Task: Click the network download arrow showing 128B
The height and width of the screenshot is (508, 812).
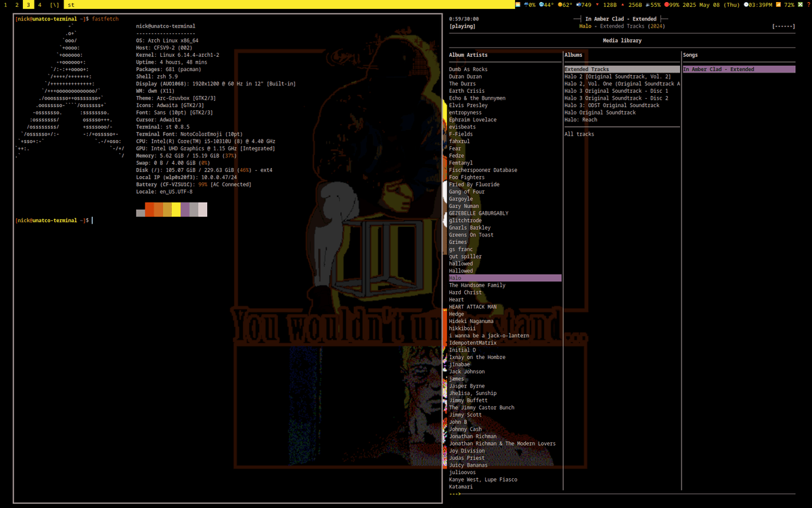Action: pos(597,5)
